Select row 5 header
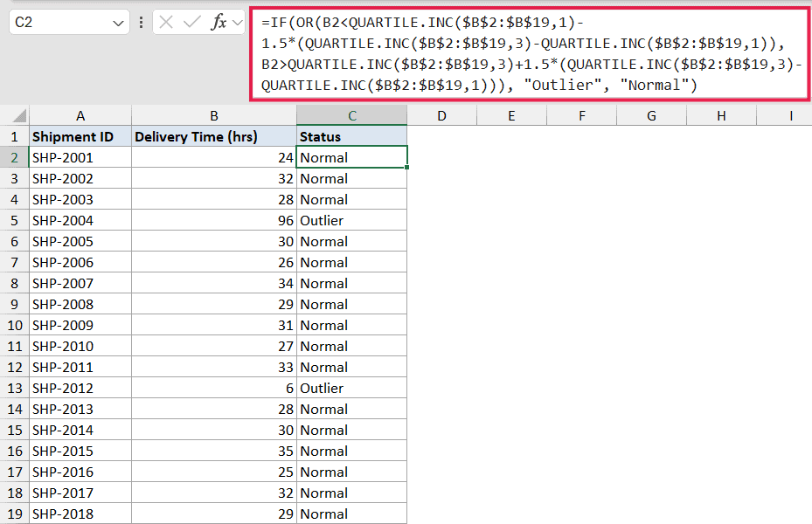812x524 pixels. point(15,220)
